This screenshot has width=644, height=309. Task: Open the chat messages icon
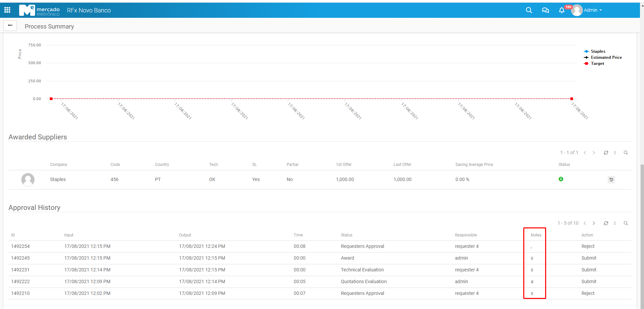(545, 10)
